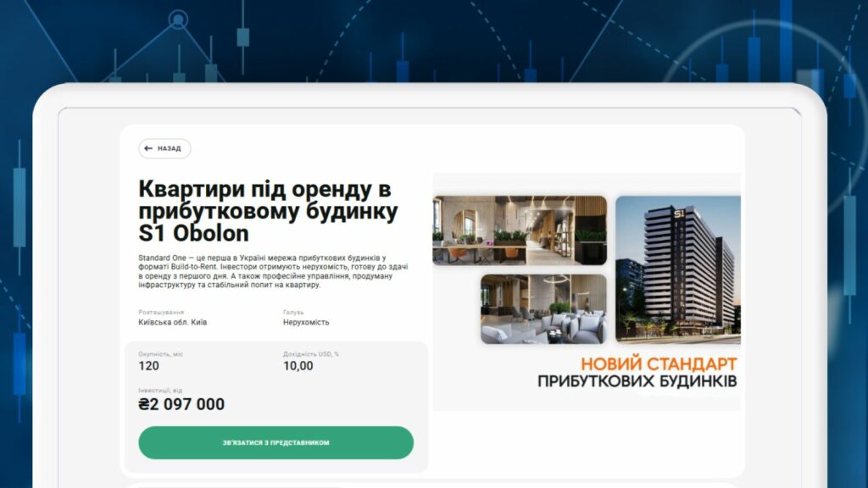Click the Галузь label
This screenshot has height=488, width=868.
pyautogui.click(x=293, y=312)
